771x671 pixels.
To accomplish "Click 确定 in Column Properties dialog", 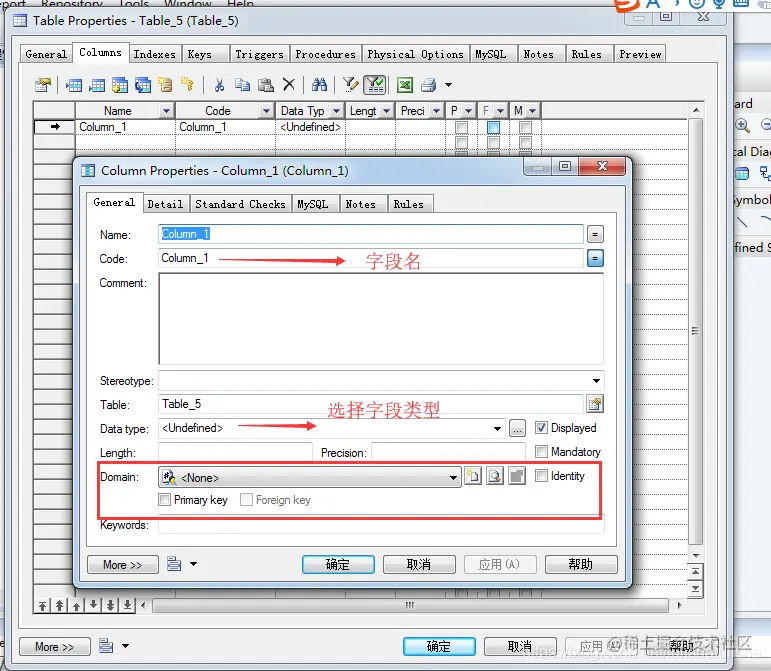I will [x=338, y=564].
